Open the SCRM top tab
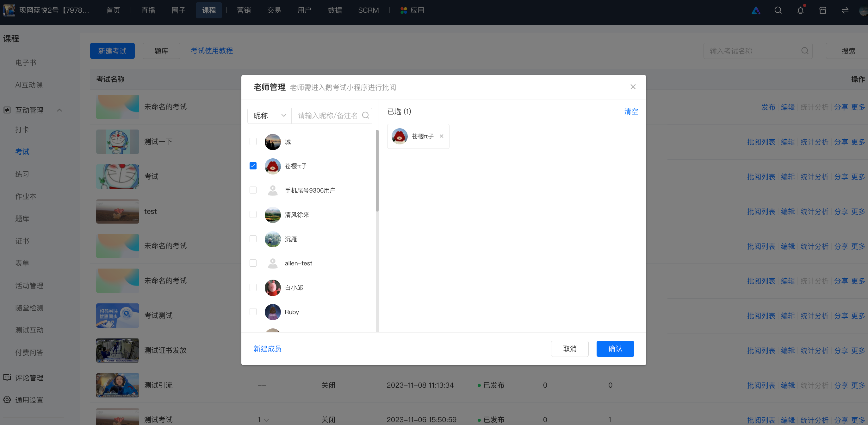The width and height of the screenshot is (868, 425). tap(368, 10)
